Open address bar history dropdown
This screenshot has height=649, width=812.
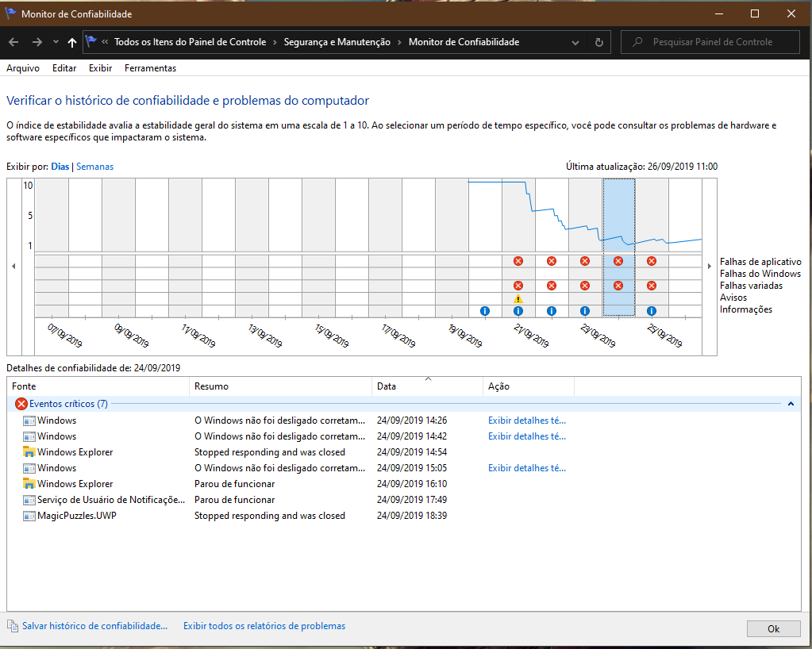tap(575, 42)
